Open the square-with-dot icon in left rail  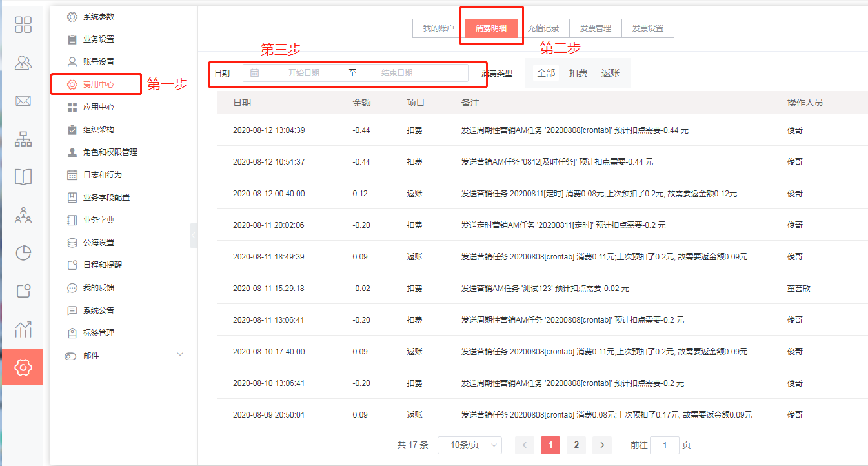tap(23, 291)
